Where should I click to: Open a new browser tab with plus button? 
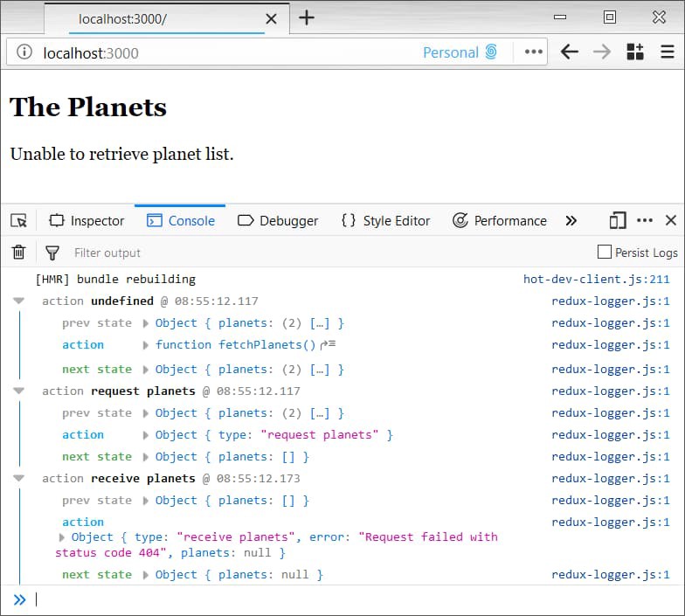tap(307, 17)
